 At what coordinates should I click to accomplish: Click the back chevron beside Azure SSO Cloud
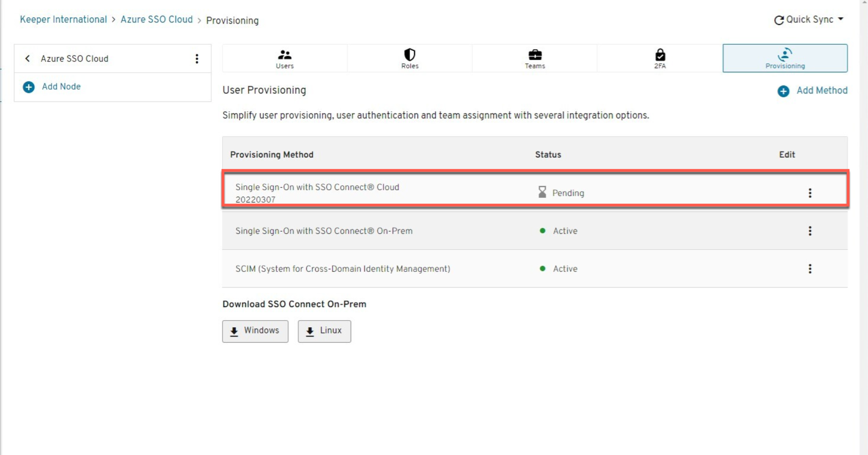point(27,58)
